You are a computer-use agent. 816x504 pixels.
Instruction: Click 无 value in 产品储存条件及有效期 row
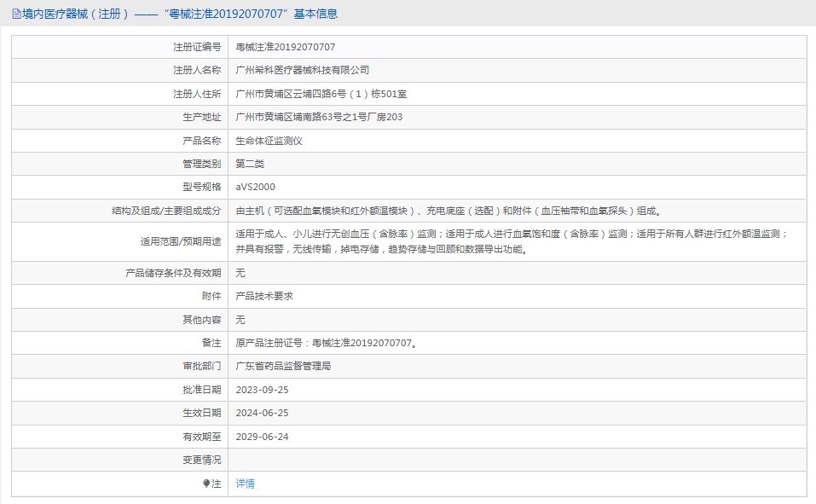240,273
